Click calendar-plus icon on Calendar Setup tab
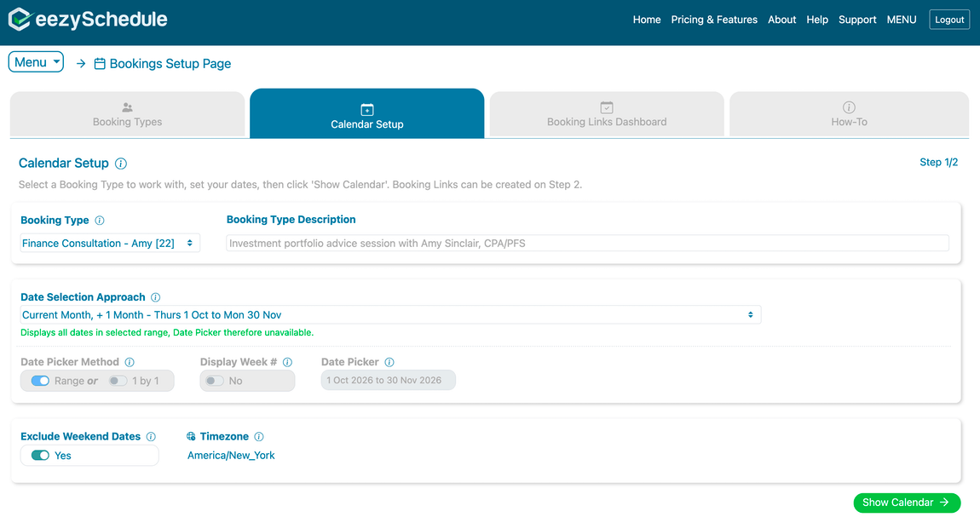The width and height of the screenshot is (980, 523). point(367,109)
